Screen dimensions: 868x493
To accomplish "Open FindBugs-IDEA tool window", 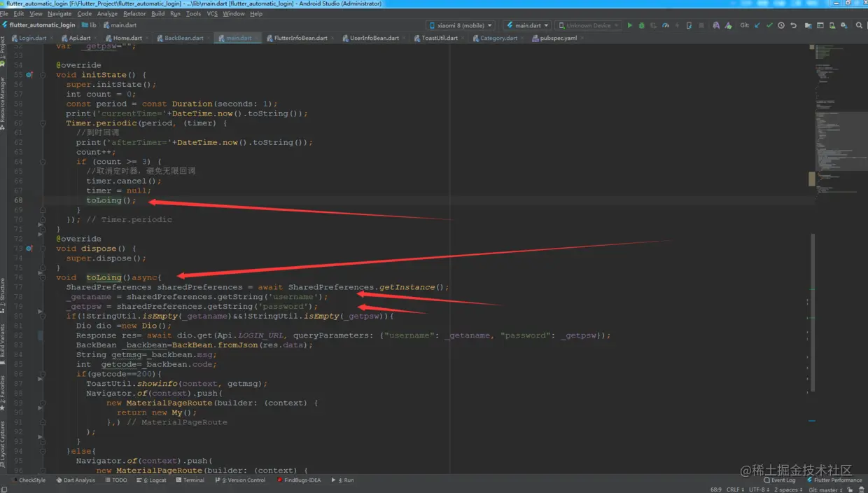I will pyautogui.click(x=299, y=480).
